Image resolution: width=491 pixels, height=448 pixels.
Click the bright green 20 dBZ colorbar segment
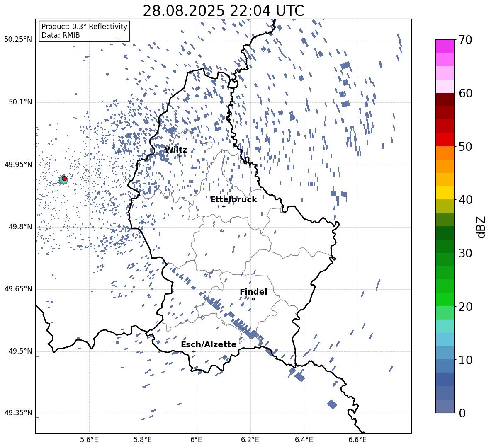point(445,299)
